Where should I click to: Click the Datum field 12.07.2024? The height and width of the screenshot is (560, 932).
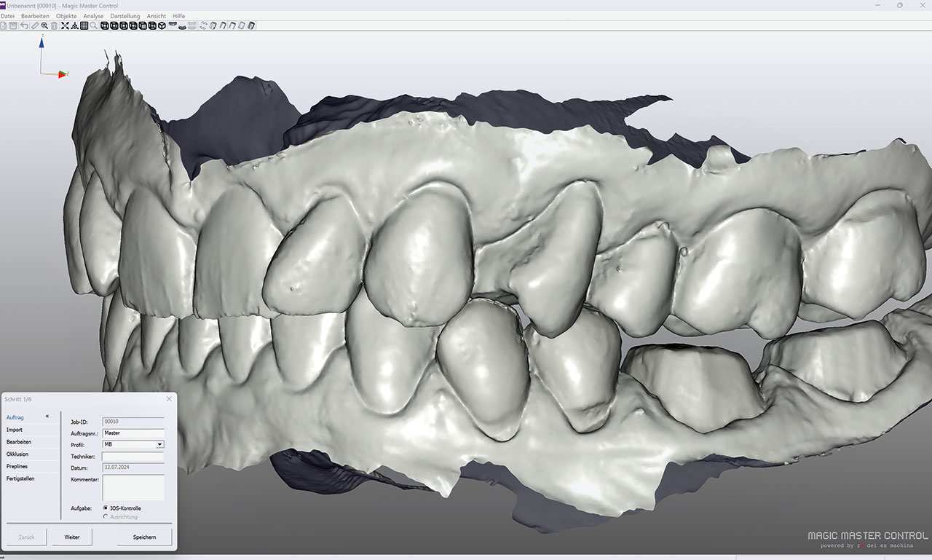[133, 468]
